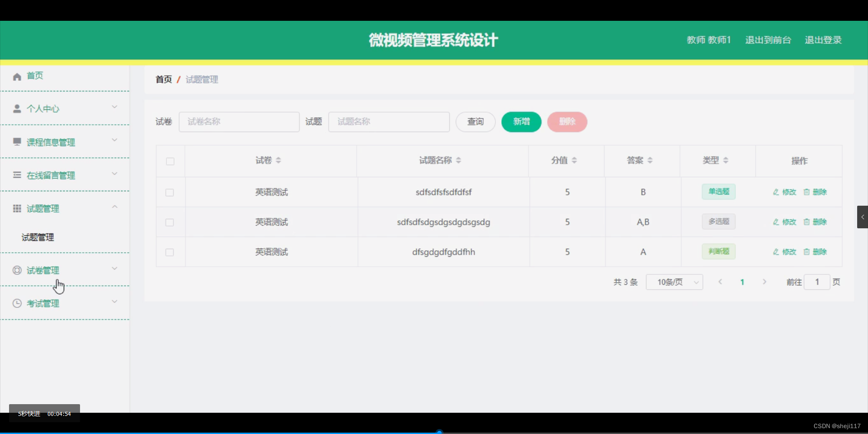Click the 个人中心 person icon
Screen dimensions: 868x434
[x=17, y=108]
